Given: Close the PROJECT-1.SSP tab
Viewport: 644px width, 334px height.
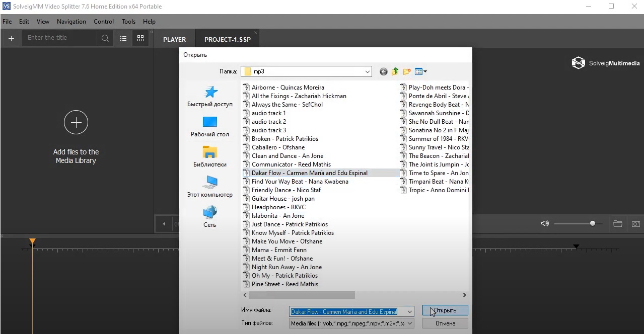Looking at the screenshot, I should [x=255, y=33].
